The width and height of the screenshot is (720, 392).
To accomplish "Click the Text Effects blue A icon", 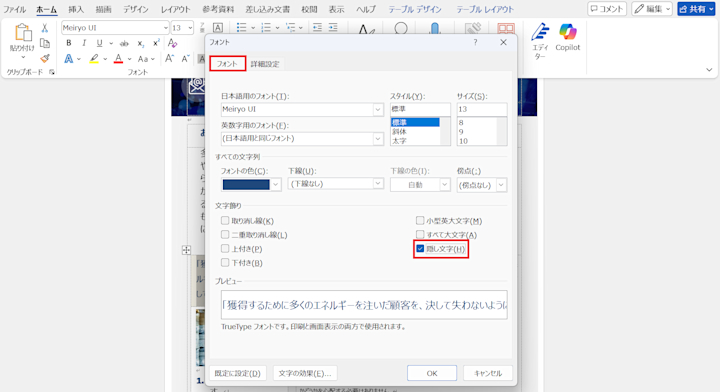I will pyautogui.click(x=68, y=59).
